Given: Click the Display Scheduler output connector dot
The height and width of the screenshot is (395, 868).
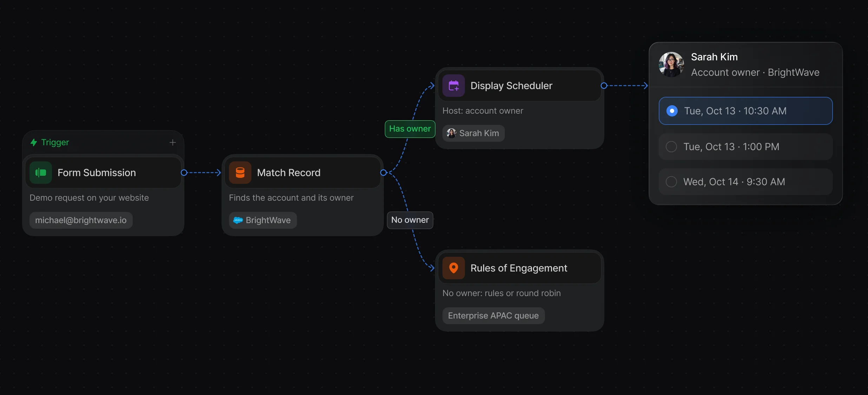Looking at the screenshot, I should [x=604, y=86].
